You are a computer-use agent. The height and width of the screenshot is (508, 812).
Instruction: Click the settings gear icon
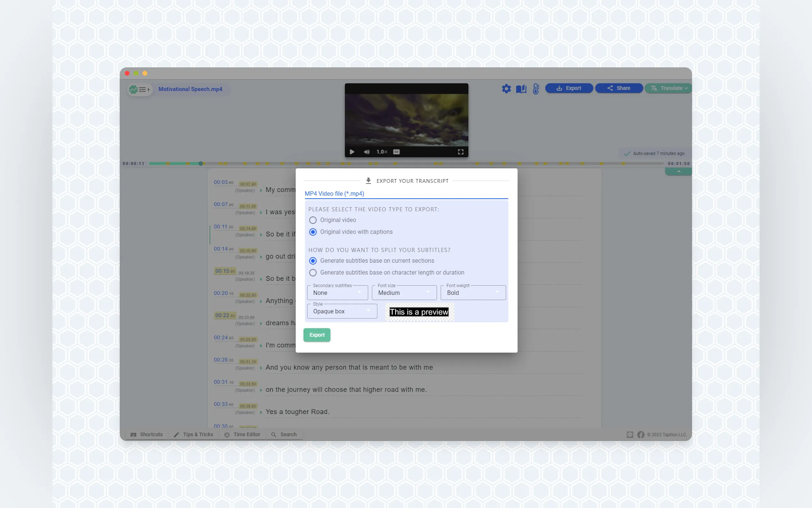506,89
